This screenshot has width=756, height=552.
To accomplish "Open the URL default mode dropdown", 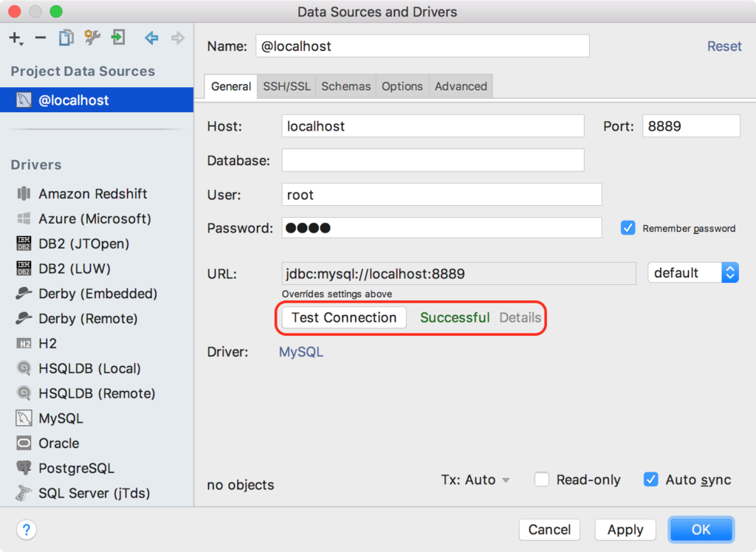I will coord(693,273).
